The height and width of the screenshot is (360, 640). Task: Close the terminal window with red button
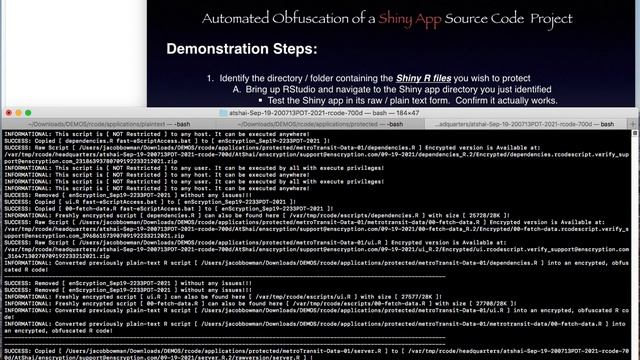(x=9, y=113)
